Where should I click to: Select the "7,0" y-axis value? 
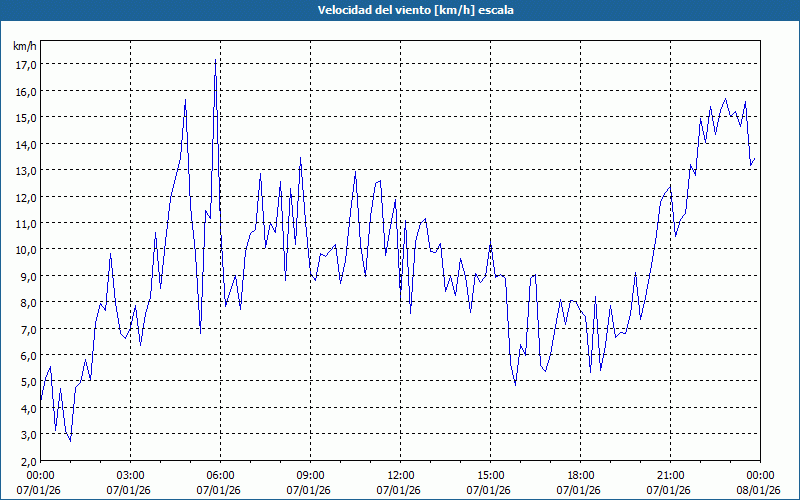click(x=29, y=330)
